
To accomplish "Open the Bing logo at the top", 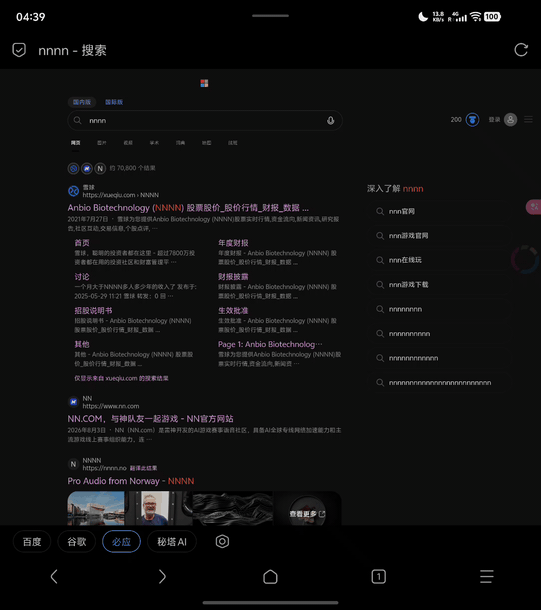I will (204, 83).
